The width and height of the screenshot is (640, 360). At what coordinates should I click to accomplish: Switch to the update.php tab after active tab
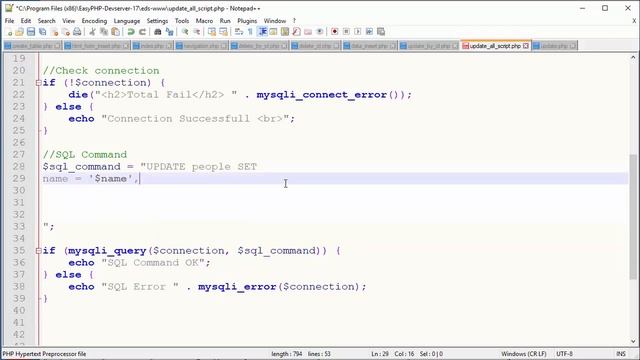tap(554, 46)
